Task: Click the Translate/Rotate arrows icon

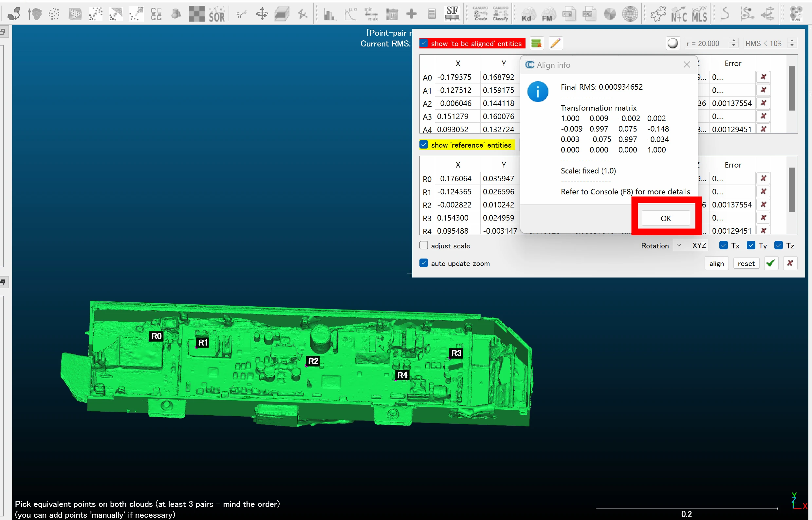Action: click(262, 14)
